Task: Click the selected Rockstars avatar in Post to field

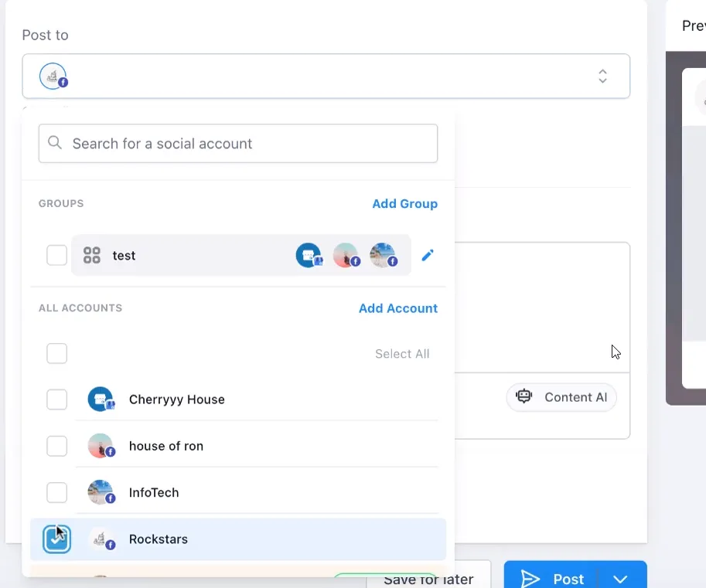Action: tap(53, 76)
